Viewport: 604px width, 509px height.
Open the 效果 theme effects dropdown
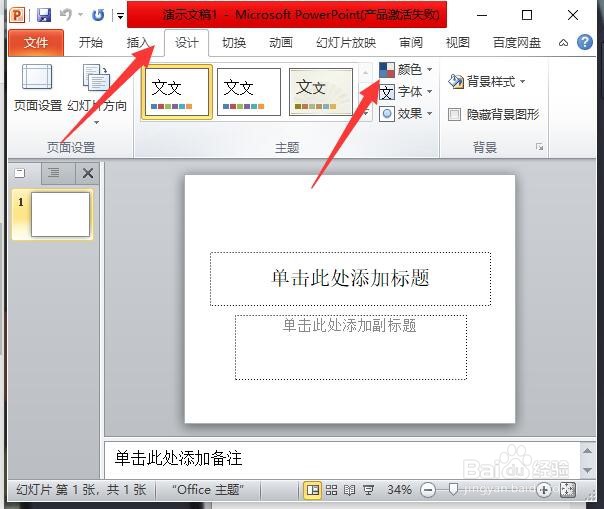point(406,114)
